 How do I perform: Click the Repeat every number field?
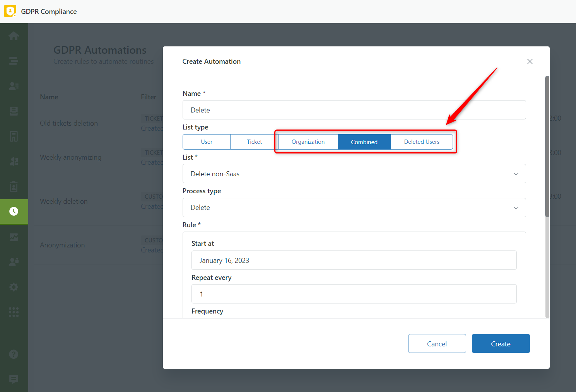tap(354, 294)
